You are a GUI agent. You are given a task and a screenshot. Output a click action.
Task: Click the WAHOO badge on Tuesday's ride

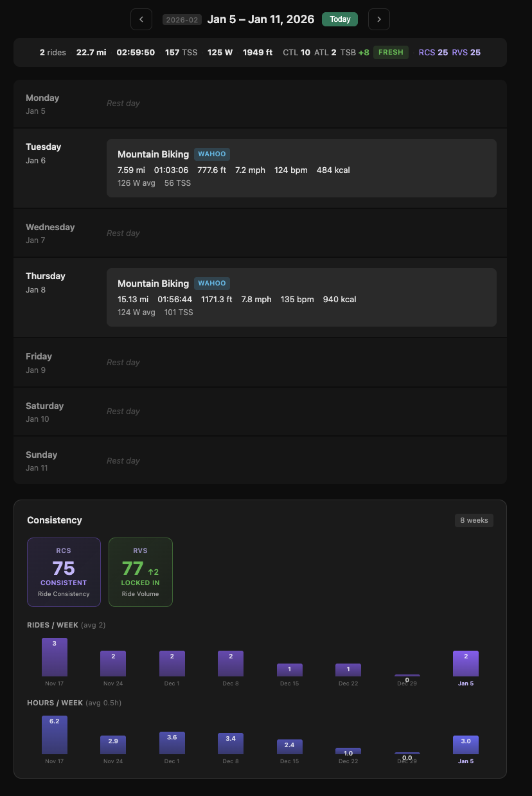click(x=211, y=154)
